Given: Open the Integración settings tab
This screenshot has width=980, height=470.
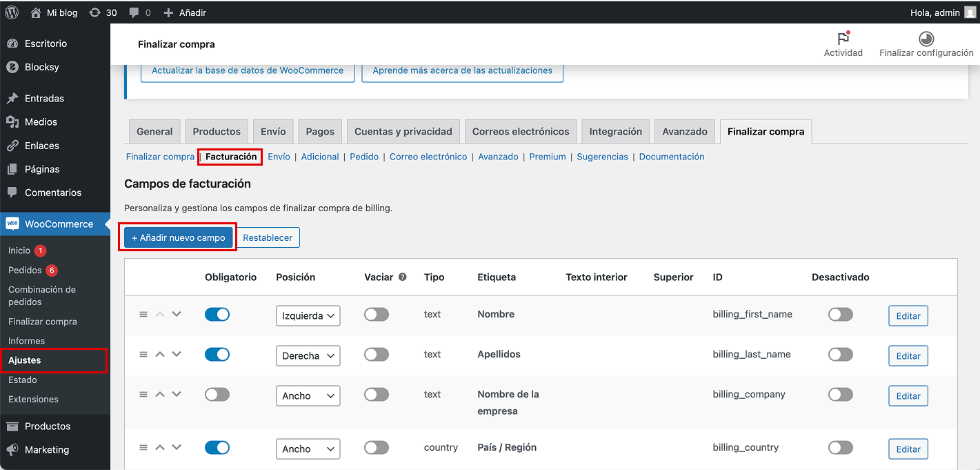Looking at the screenshot, I should tap(616, 131).
